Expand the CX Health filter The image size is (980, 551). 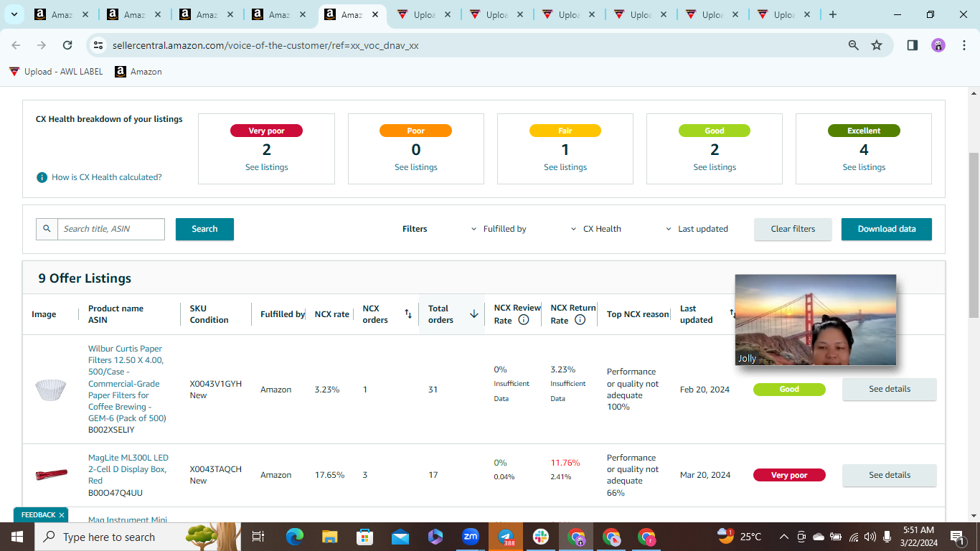point(596,229)
